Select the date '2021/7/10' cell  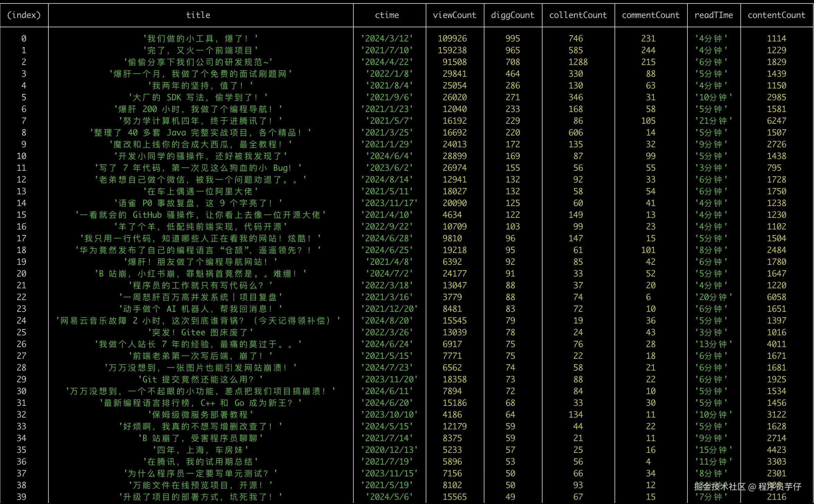click(x=387, y=50)
